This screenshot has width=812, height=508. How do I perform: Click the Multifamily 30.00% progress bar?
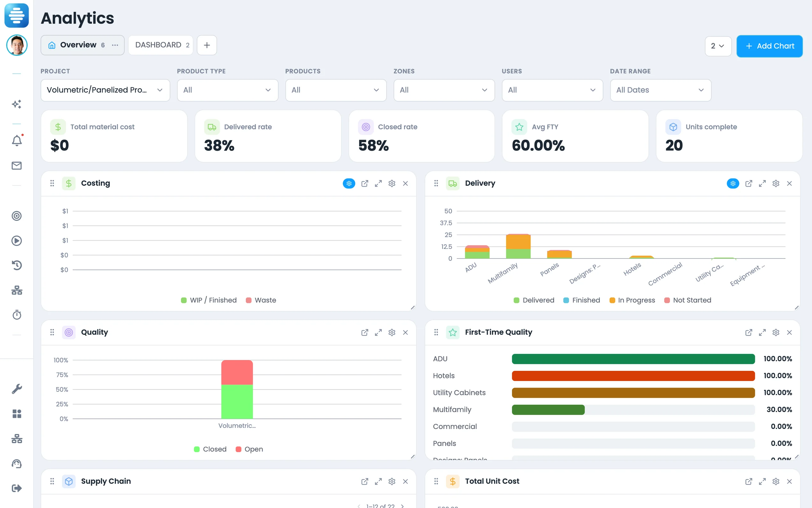[633, 410]
